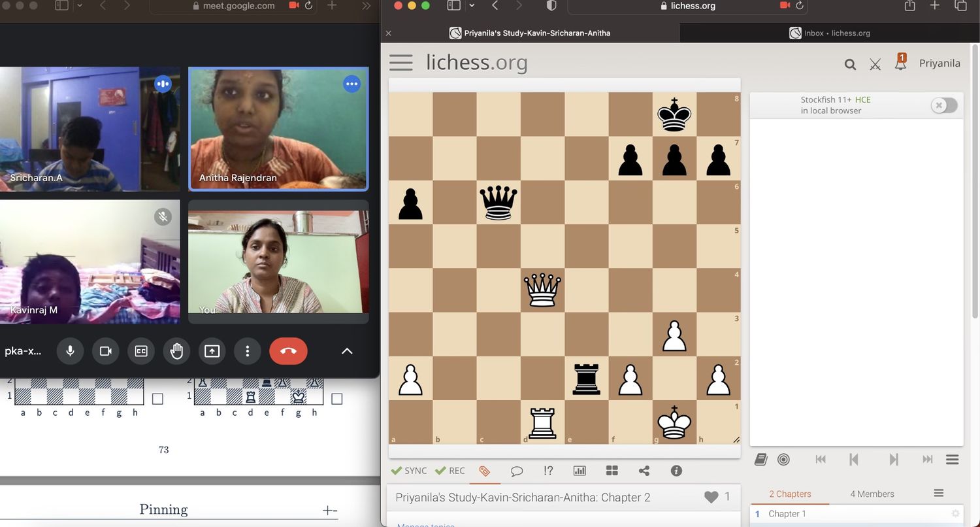The height and width of the screenshot is (527, 980).
Task: Click the lichess search magnifier icon
Action: click(x=850, y=64)
